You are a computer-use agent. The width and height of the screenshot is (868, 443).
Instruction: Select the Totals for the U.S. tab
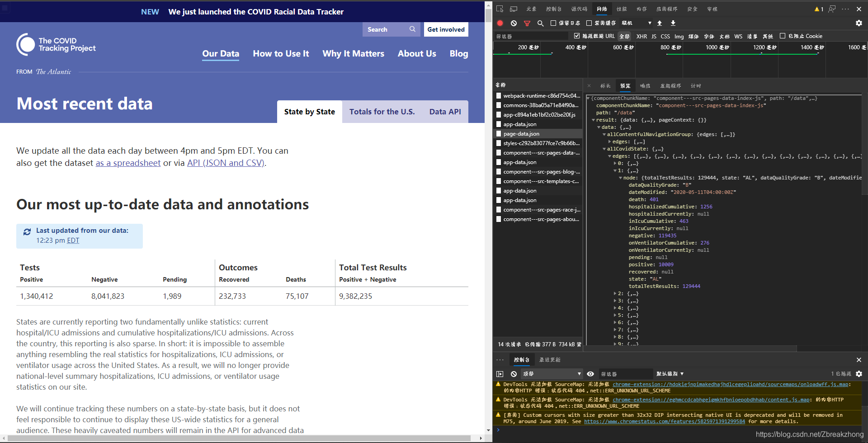click(382, 112)
